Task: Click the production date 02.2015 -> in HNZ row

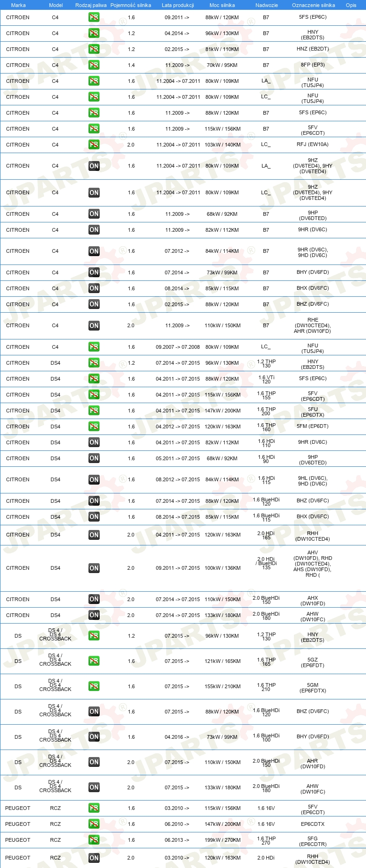Action: [177, 49]
